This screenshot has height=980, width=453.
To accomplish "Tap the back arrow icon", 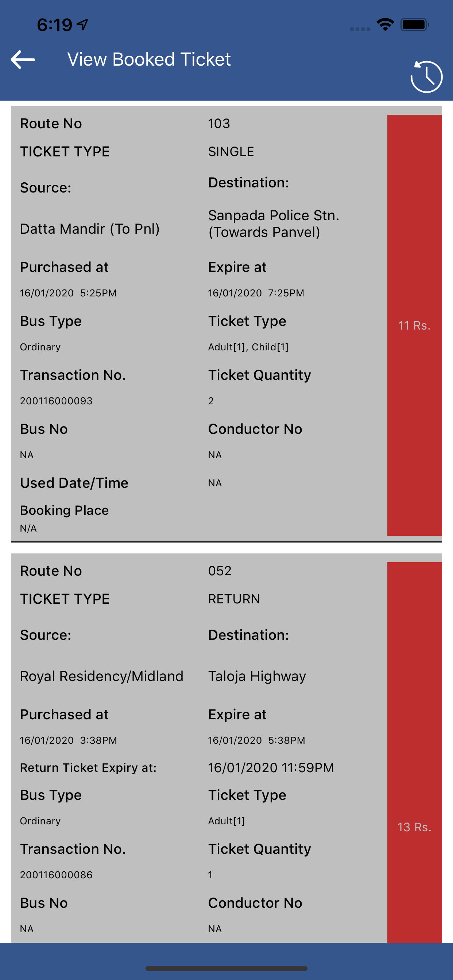I will click(23, 60).
